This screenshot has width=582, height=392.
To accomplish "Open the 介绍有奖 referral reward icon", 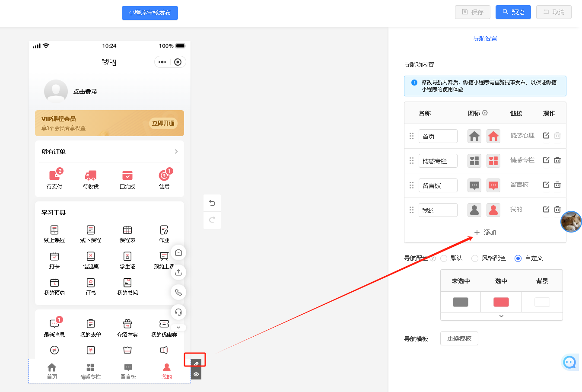I will click(127, 324).
